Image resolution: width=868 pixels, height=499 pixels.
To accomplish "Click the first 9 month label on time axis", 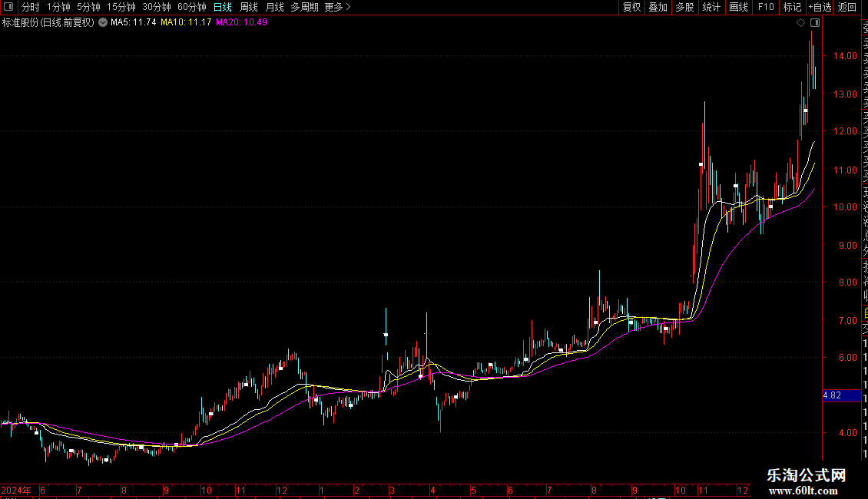I will coord(166,491).
